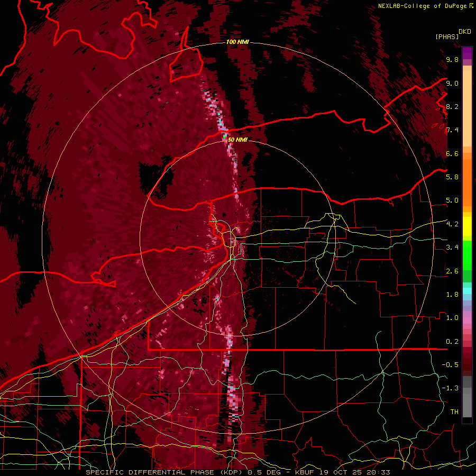476x476 pixels.
Task: Click the bright green band of color scale
Action: pos(467,255)
